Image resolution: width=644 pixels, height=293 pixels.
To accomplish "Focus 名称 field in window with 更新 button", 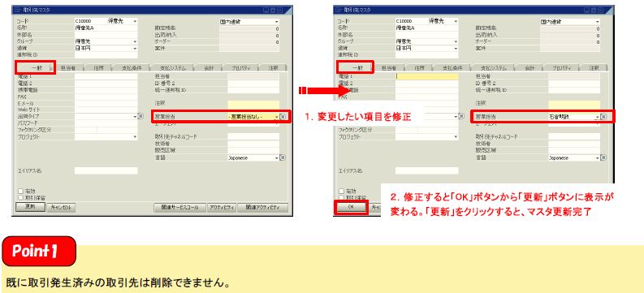I will click(106, 28).
